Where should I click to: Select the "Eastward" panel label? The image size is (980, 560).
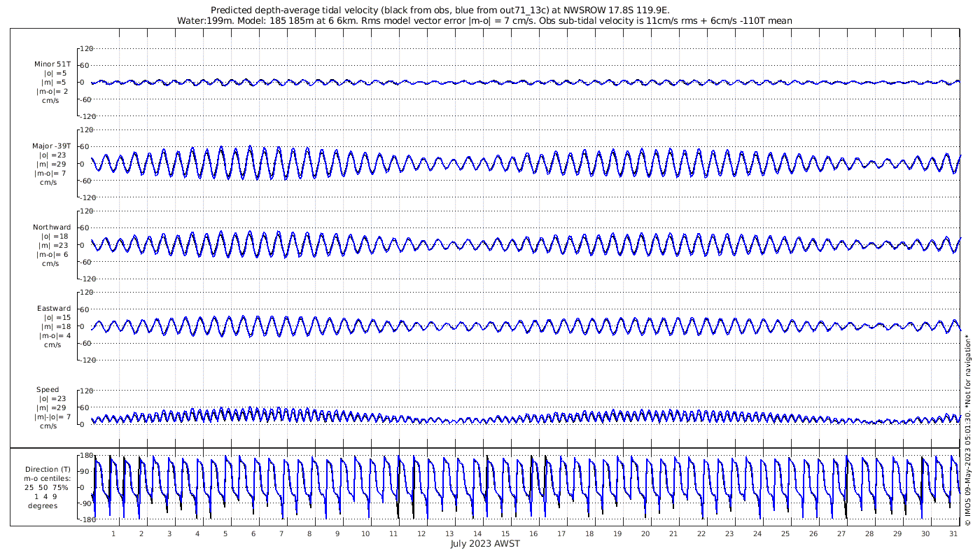tap(54, 309)
